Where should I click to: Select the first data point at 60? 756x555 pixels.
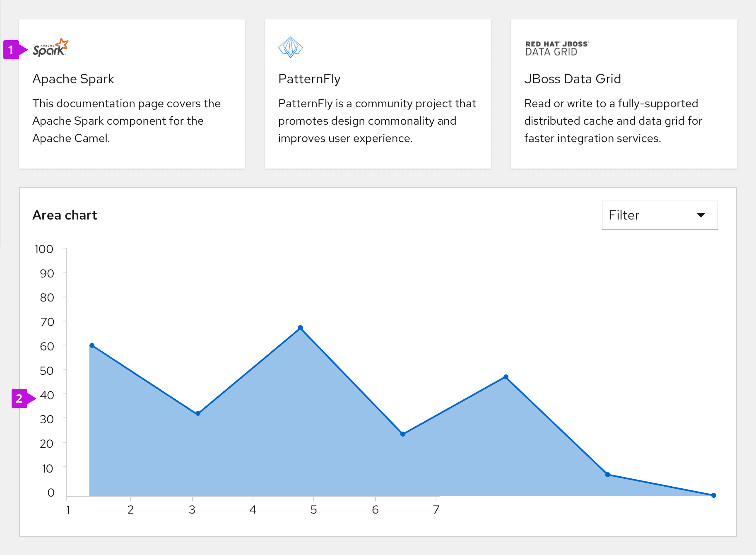[x=92, y=345]
